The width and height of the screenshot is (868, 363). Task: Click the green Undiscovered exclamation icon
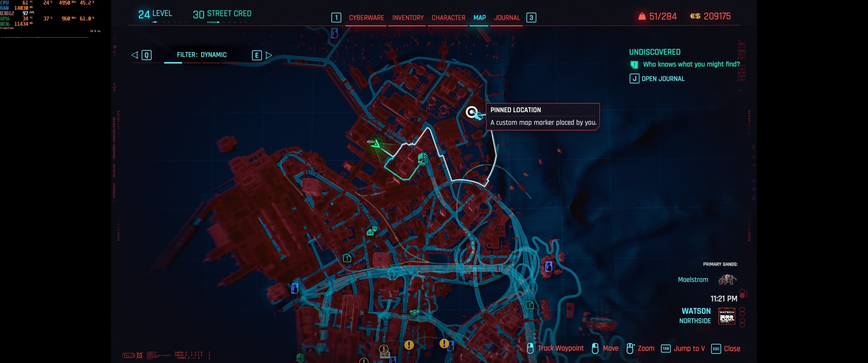tap(634, 65)
